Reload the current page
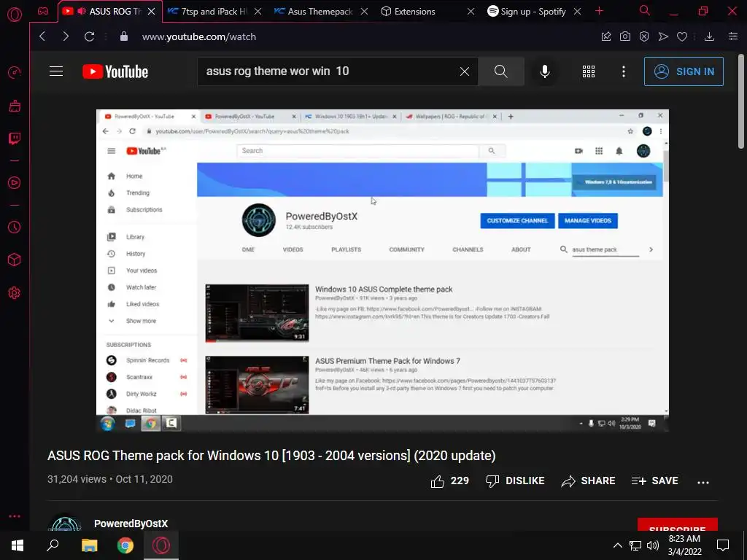 [89, 36]
